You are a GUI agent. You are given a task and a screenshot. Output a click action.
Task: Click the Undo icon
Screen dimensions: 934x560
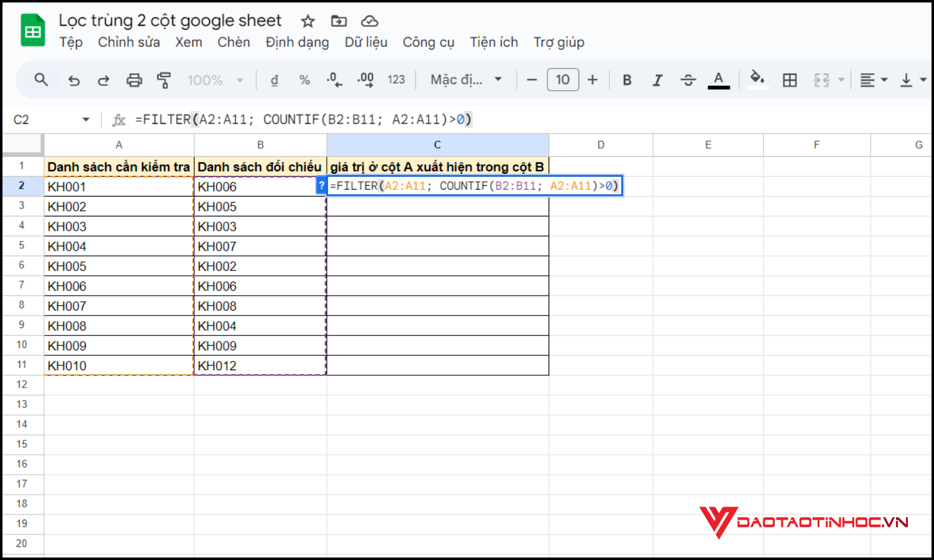pos(73,80)
